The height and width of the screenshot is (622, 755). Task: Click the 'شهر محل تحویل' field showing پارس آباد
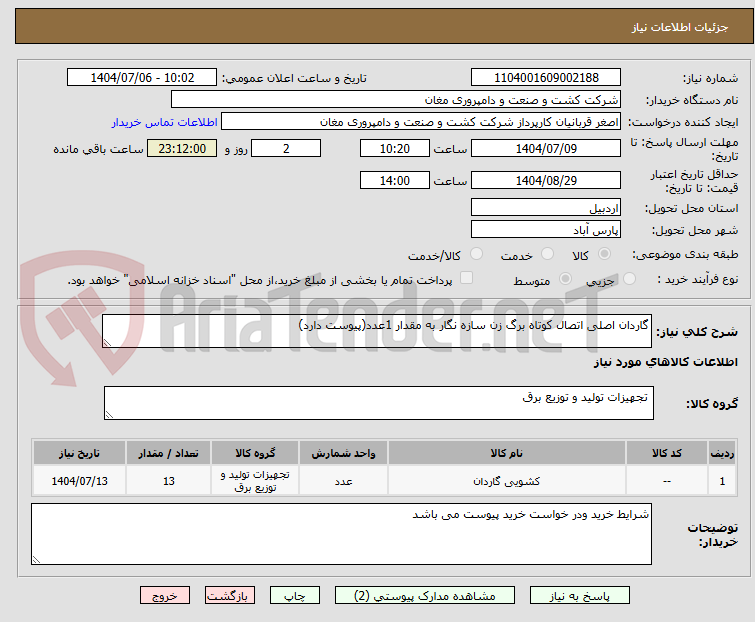(546, 229)
